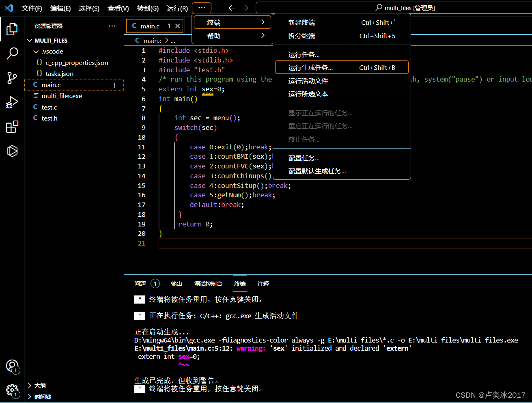Click the breadcrumb ellipsis after main.c
532x403 pixels.
click(x=173, y=41)
